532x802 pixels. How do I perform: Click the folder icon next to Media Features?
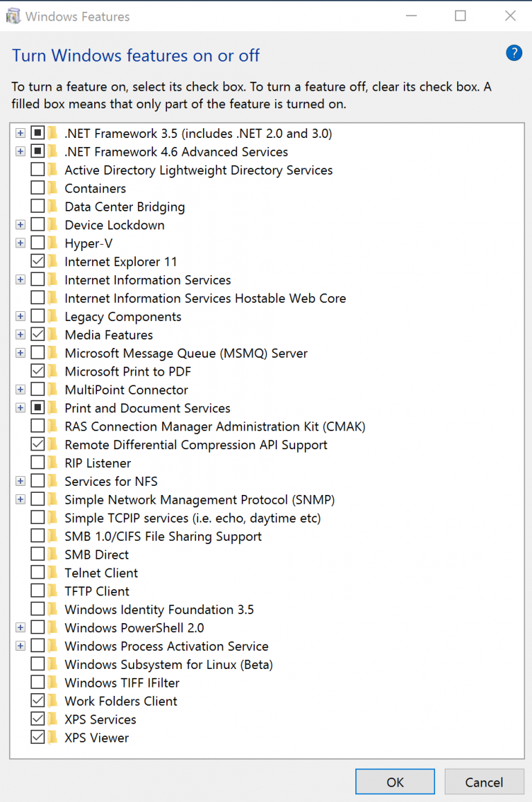[x=52, y=334]
